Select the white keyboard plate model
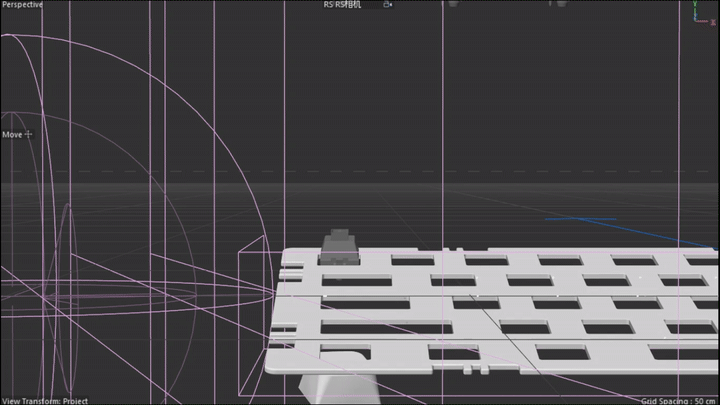 [x=491, y=310]
